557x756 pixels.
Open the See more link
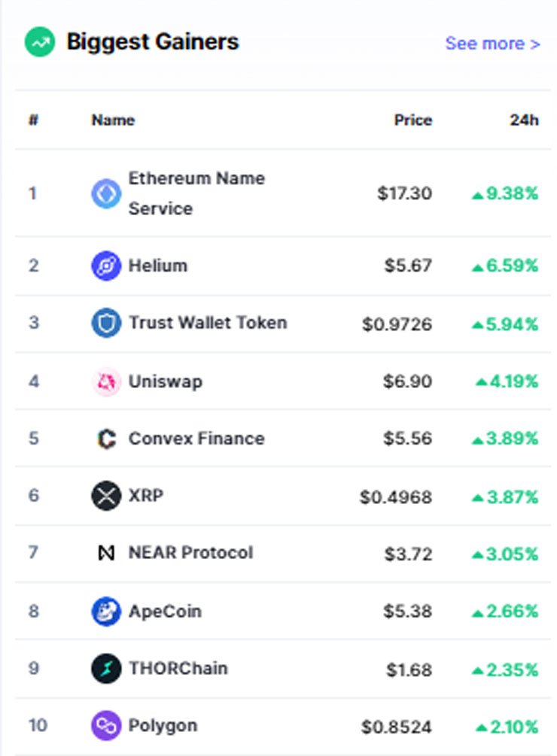[x=492, y=44]
